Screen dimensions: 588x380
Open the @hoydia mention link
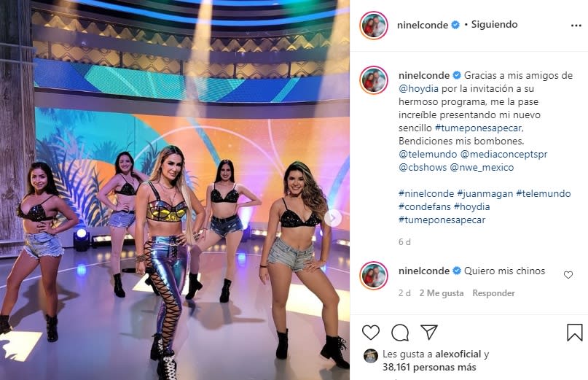tap(418, 88)
